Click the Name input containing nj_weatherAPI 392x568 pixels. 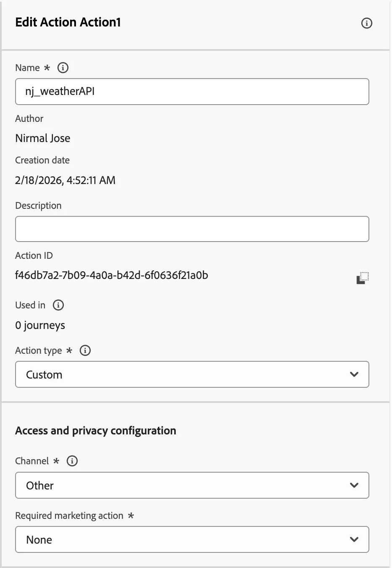192,92
